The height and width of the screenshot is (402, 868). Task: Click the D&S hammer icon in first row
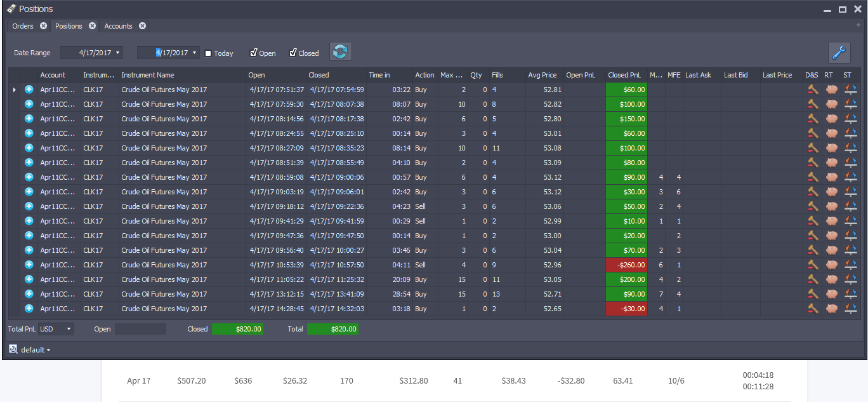[x=813, y=90]
